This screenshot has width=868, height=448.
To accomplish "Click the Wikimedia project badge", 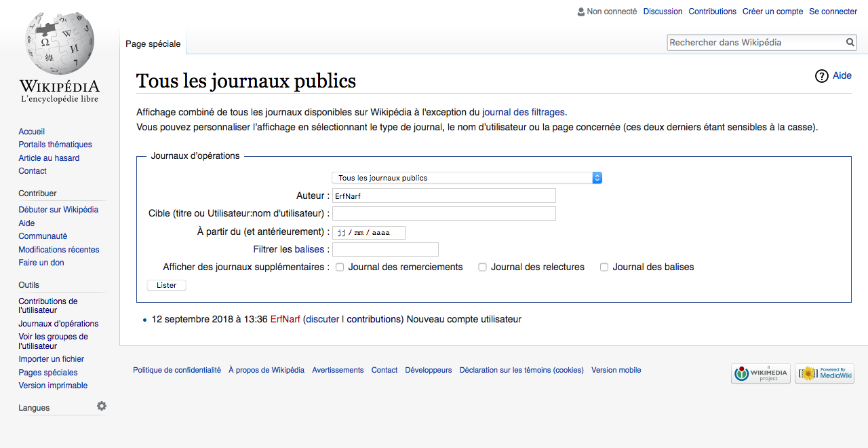I will 761,373.
